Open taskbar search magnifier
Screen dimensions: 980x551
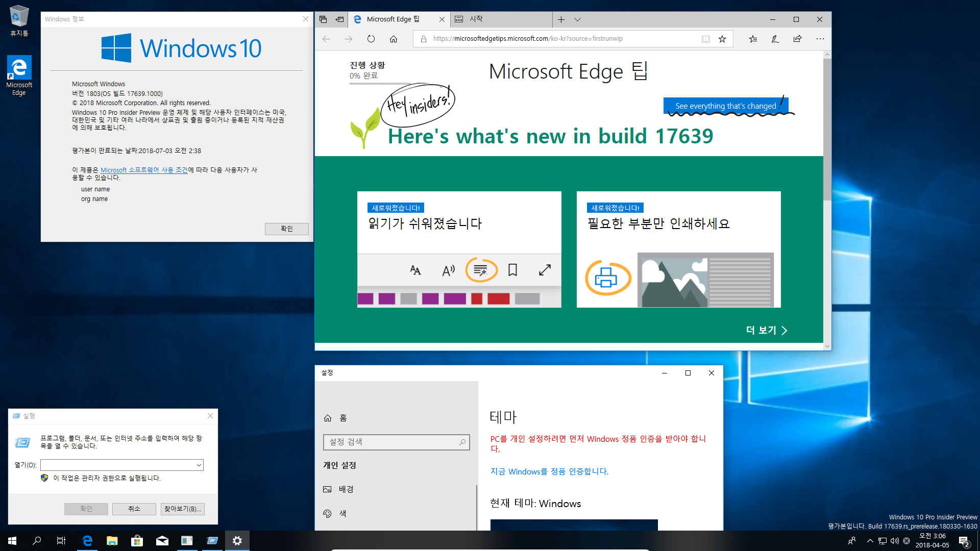[37, 540]
